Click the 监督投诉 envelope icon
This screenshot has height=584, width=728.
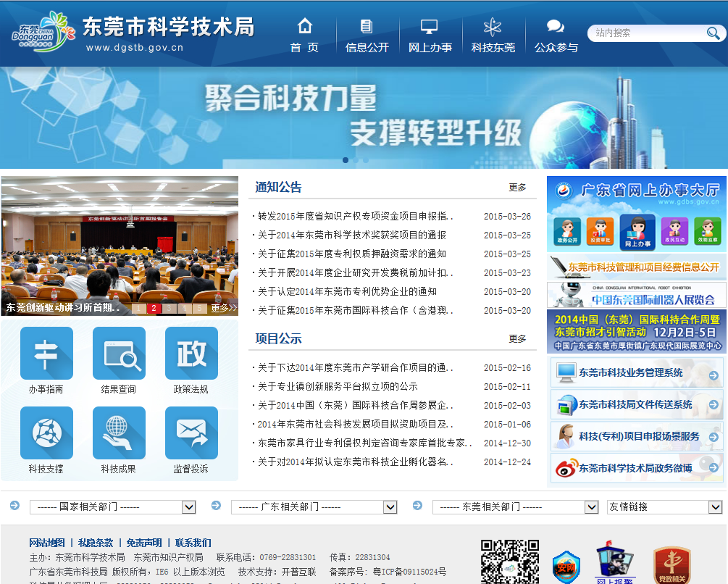pos(191,433)
